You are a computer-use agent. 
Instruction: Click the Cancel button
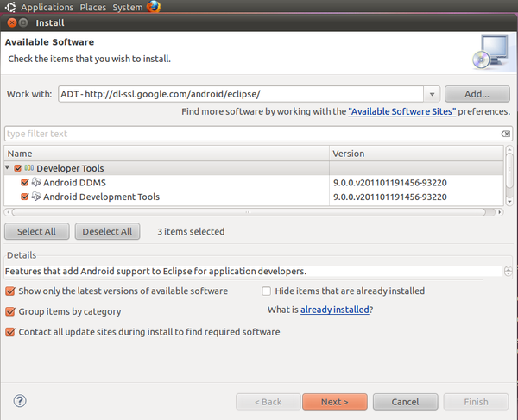pyautogui.click(x=406, y=402)
